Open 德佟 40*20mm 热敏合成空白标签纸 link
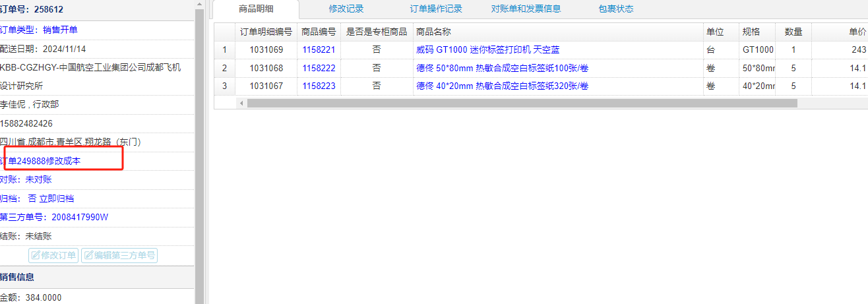 click(502, 86)
